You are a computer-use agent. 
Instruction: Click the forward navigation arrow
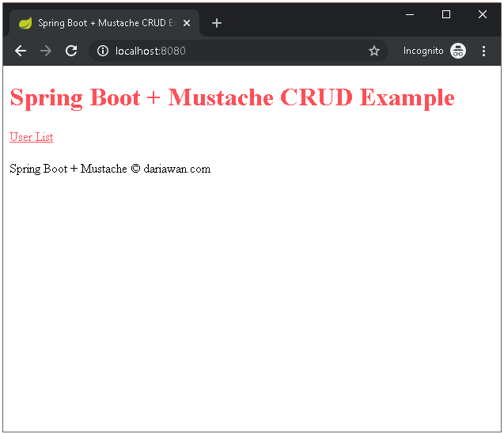click(x=46, y=51)
